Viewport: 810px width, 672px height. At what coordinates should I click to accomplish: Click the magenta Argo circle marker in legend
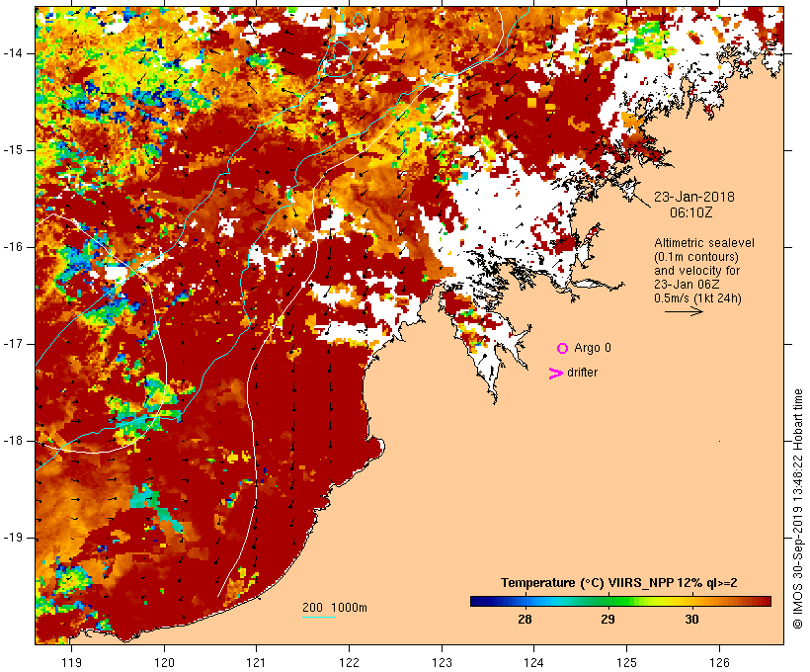[563, 349]
